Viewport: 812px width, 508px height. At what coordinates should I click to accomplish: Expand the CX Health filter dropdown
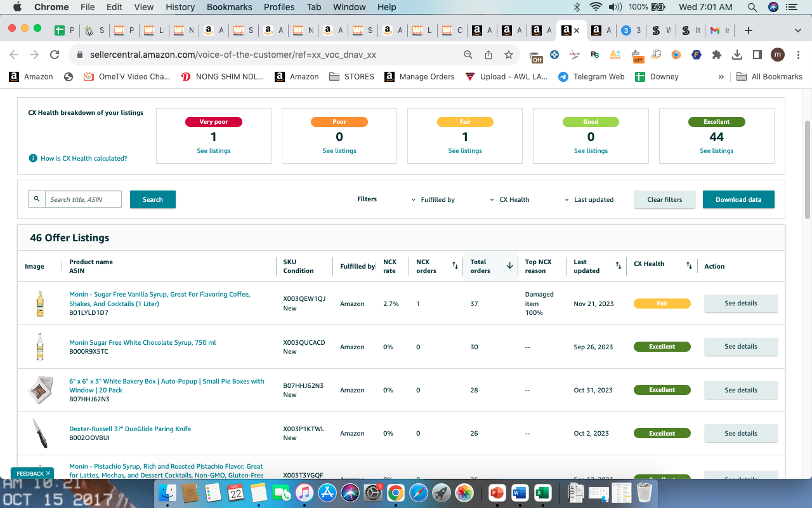(509, 199)
